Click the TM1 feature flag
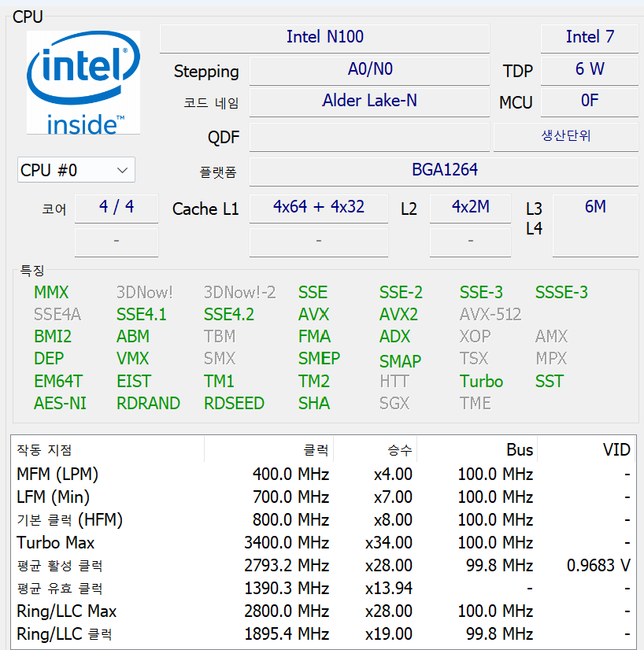 pyautogui.click(x=219, y=382)
